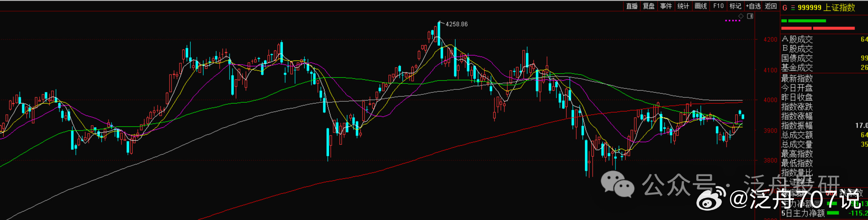868x220 pixels.
Task: Open the 统计 statistics button
Action: pos(683,6)
